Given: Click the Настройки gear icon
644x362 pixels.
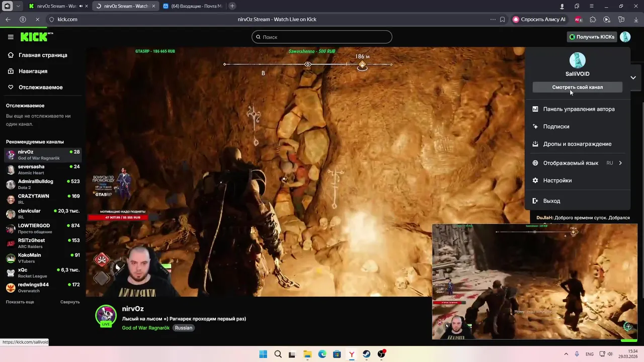Looking at the screenshot, I should (x=535, y=180).
